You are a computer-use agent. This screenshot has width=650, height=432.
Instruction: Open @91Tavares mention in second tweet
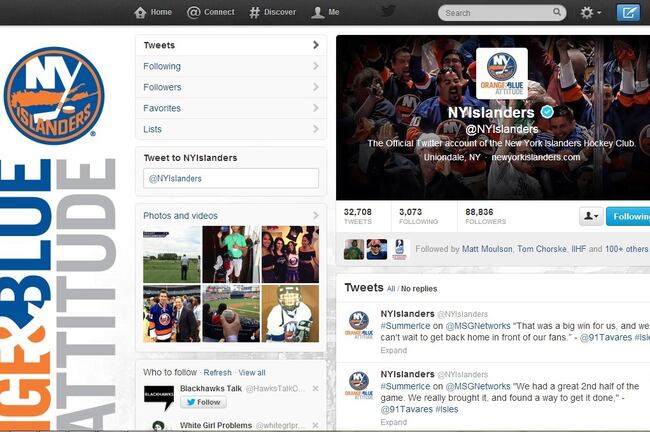[406, 410]
